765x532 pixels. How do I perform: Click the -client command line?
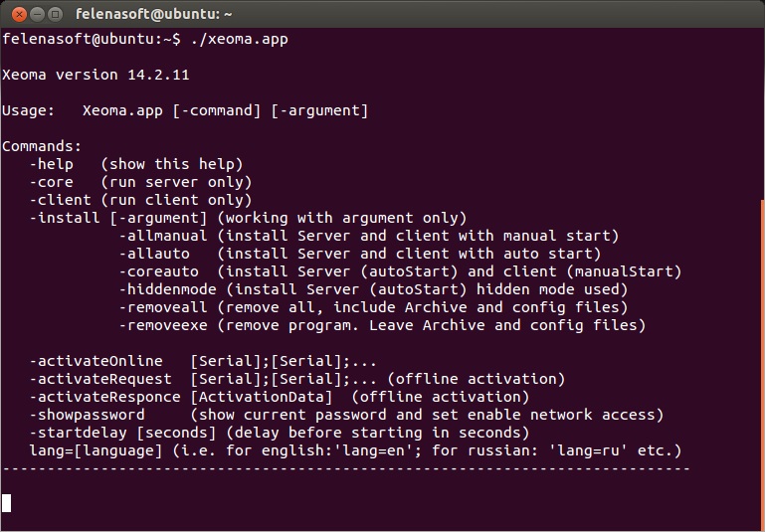pyautogui.click(x=140, y=200)
